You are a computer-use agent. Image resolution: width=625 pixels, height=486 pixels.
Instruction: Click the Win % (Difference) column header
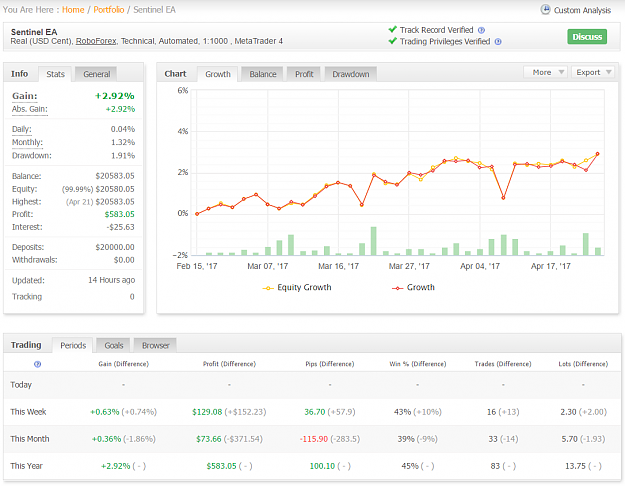[x=418, y=364]
